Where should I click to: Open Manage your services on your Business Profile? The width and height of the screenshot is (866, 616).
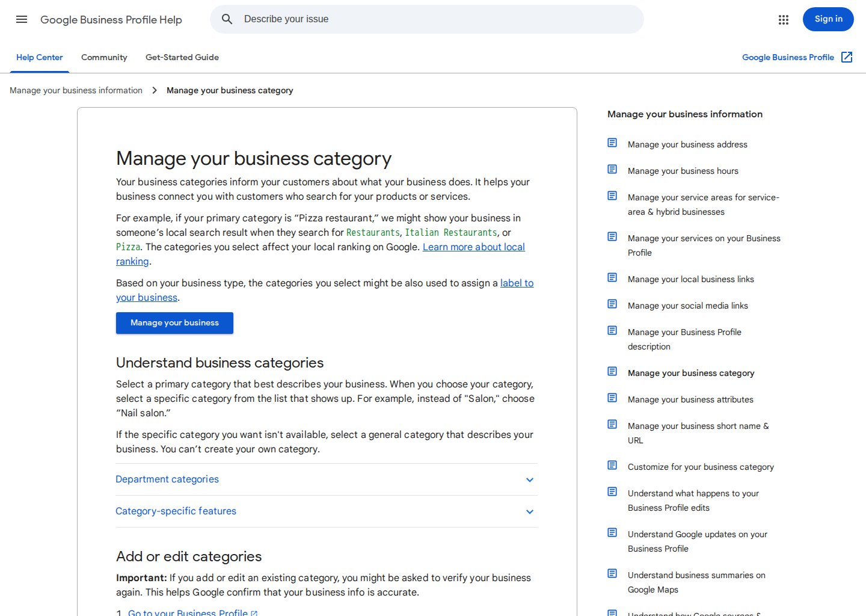tap(704, 245)
